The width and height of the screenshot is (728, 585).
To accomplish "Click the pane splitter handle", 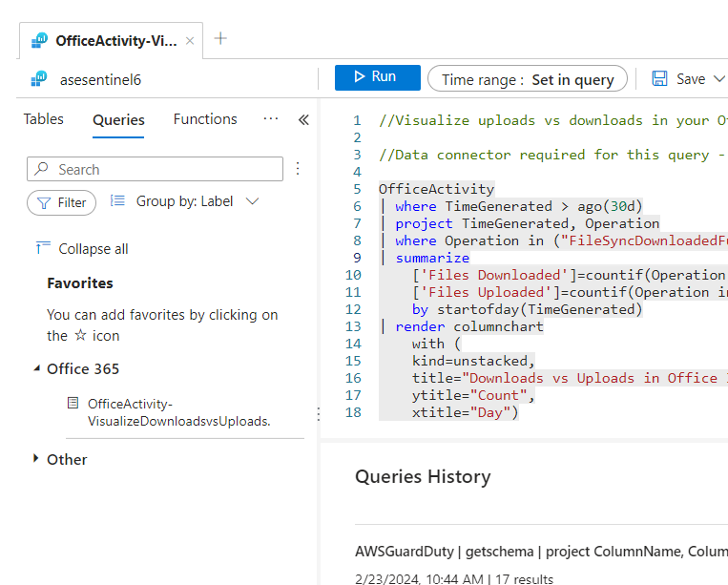I will pos(319,413).
